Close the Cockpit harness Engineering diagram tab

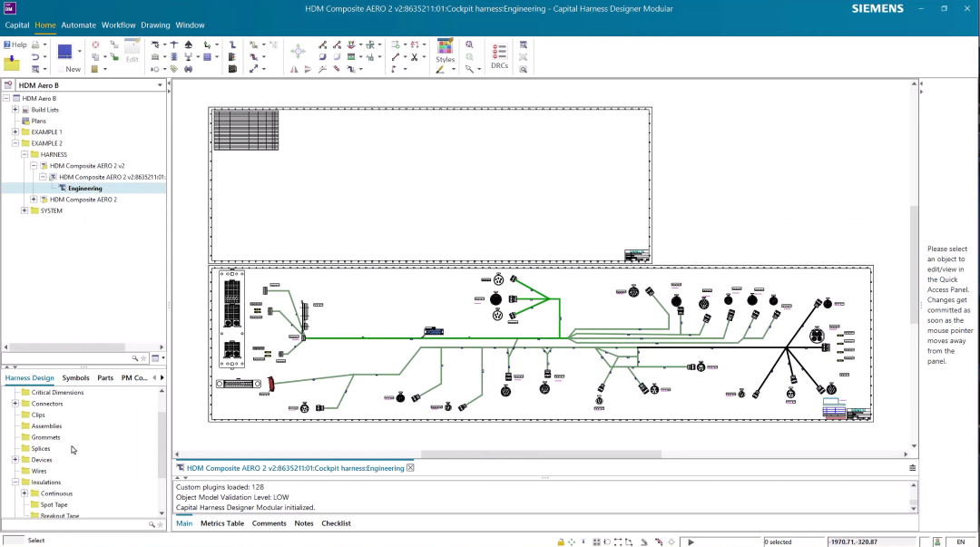tap(411, 467)
